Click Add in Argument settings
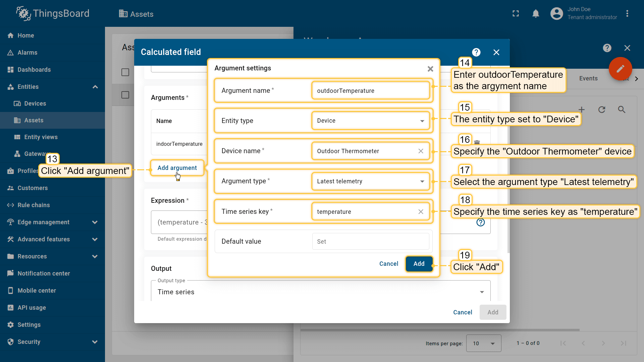Viewport: 644px width, 362px height. pos(419,264)
